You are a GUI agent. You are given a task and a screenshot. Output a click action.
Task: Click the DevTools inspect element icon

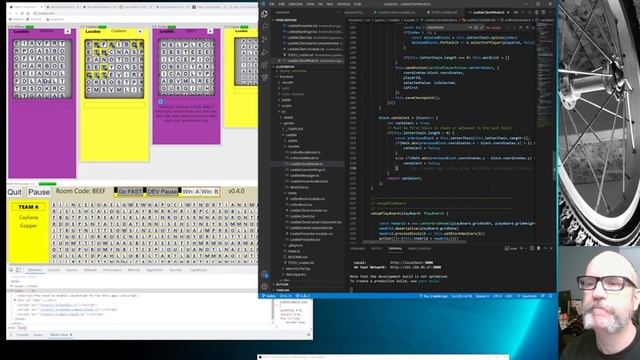click(12, 270)
